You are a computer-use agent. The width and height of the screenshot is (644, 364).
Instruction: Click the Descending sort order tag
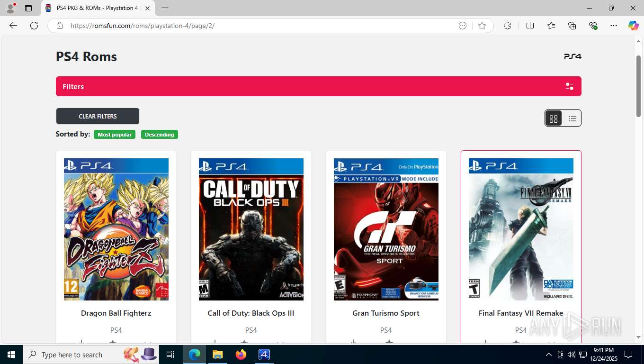pos(159,135)
